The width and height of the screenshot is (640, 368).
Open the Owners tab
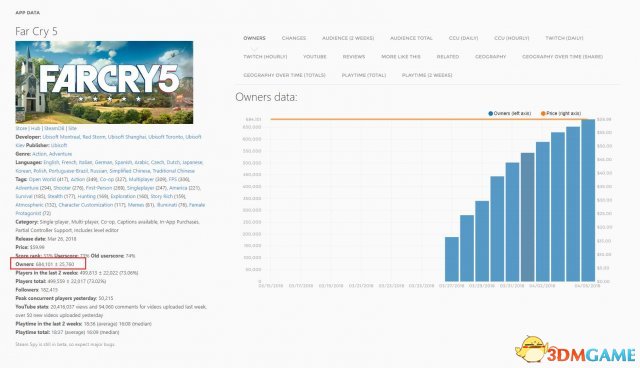(x=254, y=38)
